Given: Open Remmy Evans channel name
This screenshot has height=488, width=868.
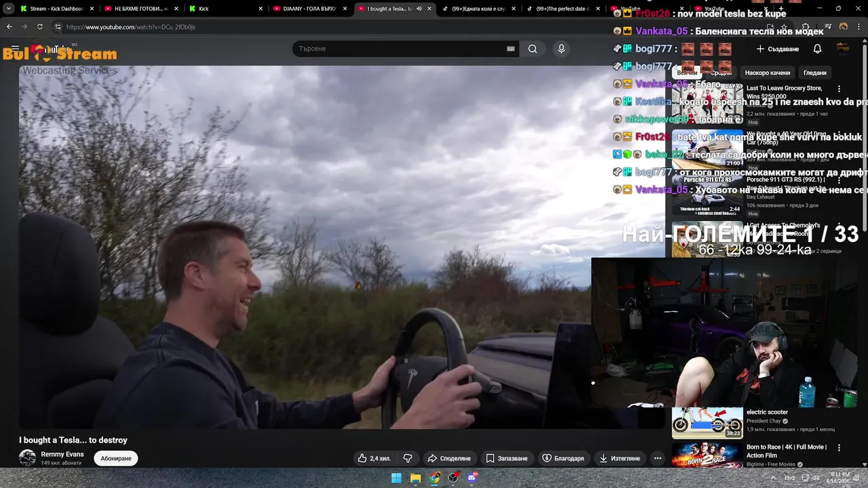Looking at the screenshot, I should (62, 454).
